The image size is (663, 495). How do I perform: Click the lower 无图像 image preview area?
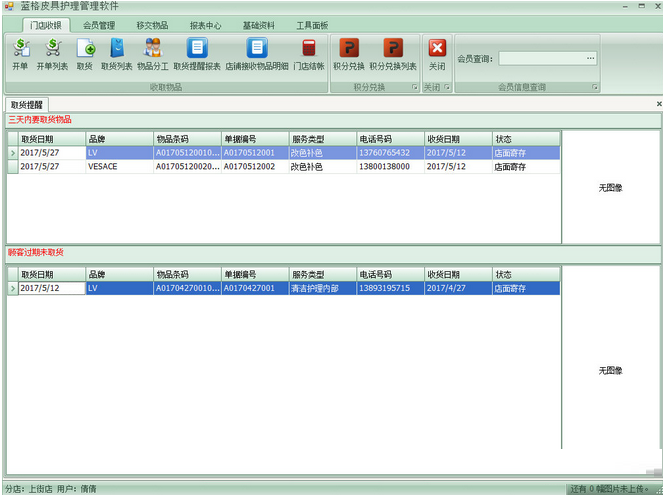tap(611, 371)
